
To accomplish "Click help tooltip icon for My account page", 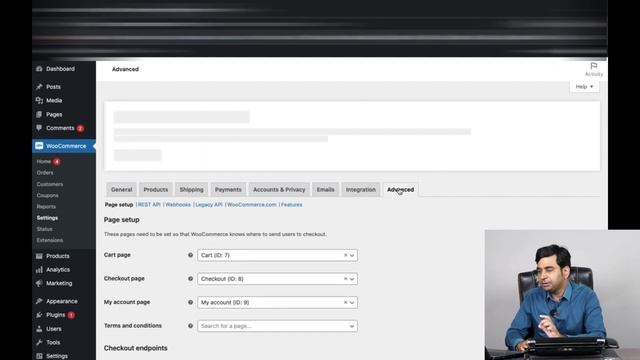I will [190, 302].
